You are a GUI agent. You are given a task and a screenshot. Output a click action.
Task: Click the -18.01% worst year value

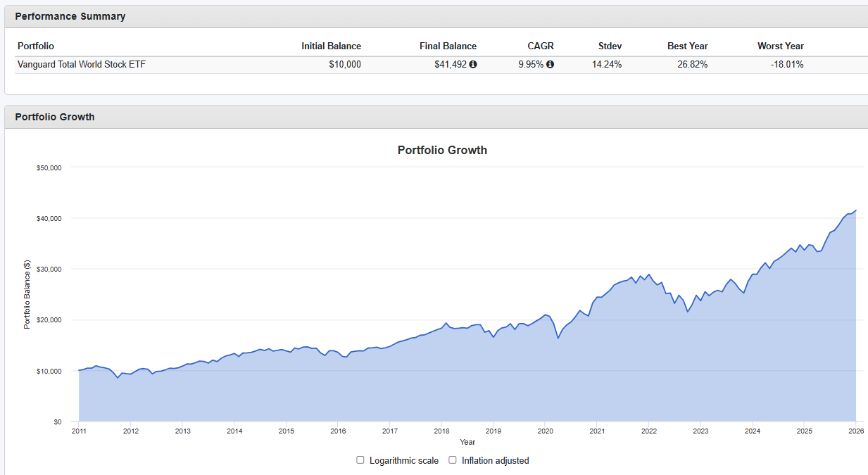click(x=787, y=65)
